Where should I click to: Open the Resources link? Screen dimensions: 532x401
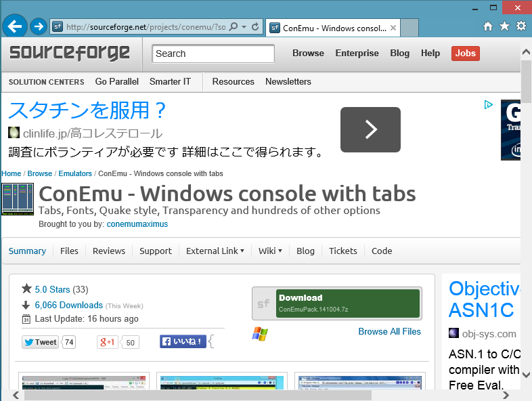pyautogui.click(x=233, y=82)
